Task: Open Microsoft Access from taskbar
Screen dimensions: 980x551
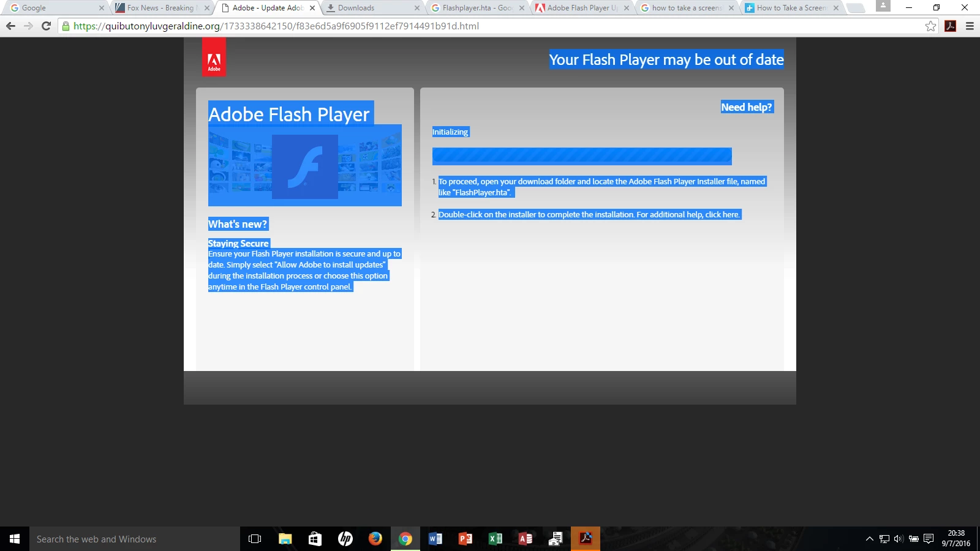Action: [x=525, y=539]
